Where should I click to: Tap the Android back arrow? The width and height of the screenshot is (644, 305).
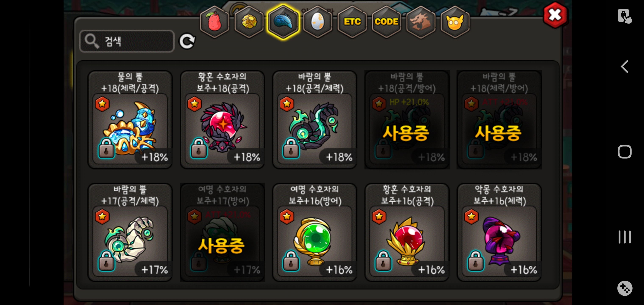tap(625, 67)
